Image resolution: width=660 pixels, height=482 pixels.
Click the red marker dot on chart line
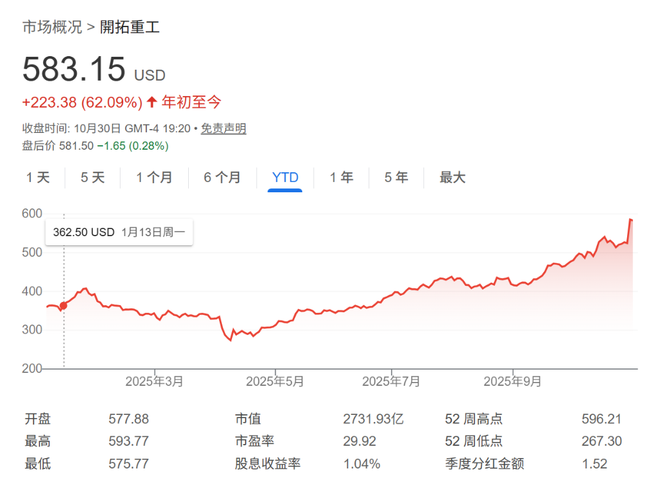[65, 305]
